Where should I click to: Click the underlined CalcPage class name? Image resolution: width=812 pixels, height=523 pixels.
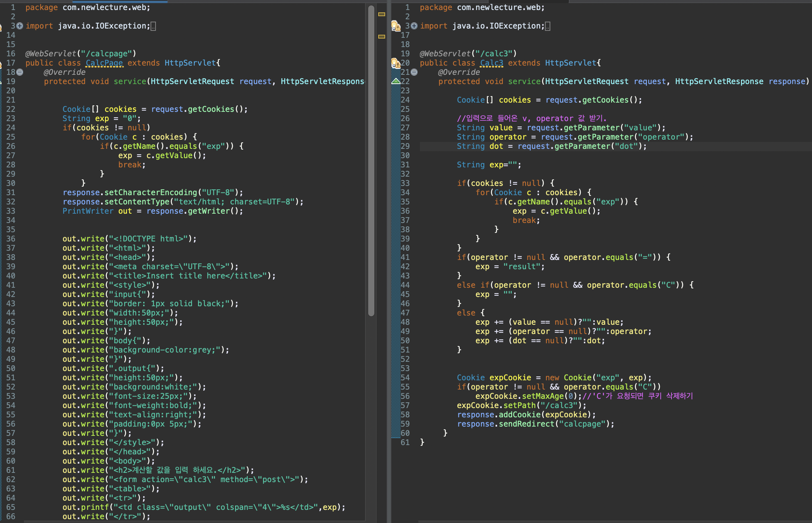tap(104, 63)
